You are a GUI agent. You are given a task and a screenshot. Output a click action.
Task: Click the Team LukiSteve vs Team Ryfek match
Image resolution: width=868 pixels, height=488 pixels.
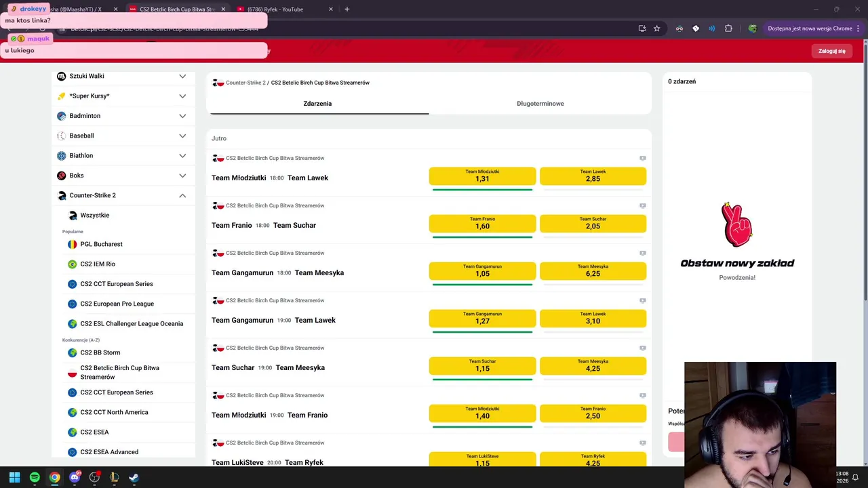click(267, 462)
